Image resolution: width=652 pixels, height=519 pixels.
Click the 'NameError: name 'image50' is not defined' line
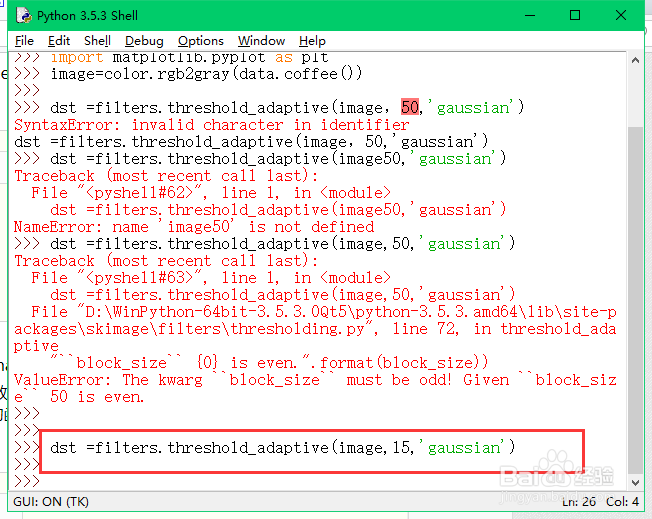click(x=194, y=227)
